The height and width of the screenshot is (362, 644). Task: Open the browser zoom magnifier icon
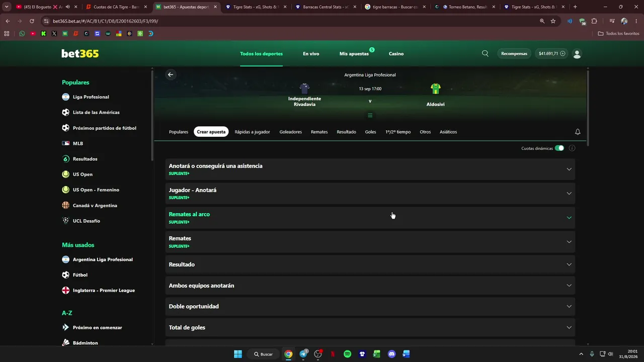pyautogui.click(x=542, y=21)
